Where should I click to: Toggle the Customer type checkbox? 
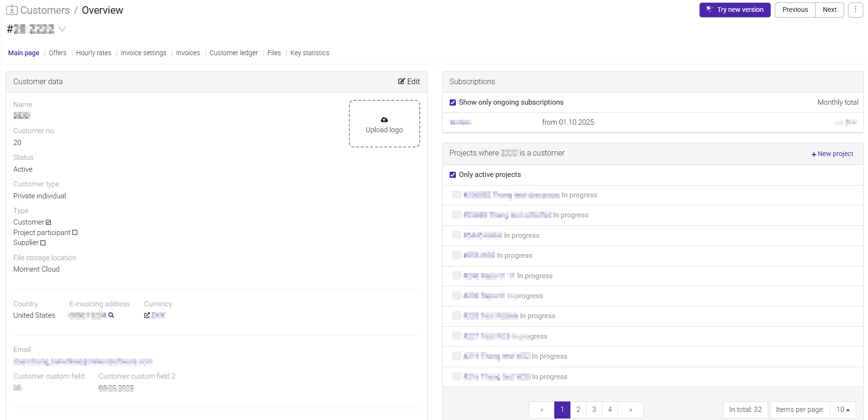pos(48,222)
